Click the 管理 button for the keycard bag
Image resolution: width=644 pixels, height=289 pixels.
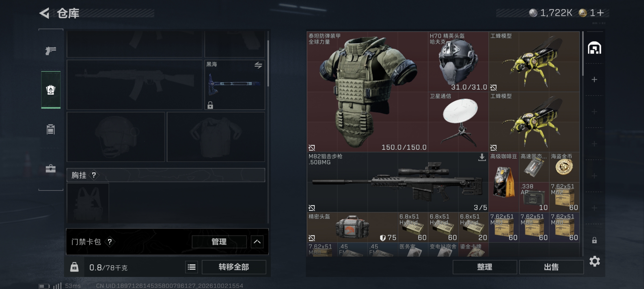coord(219,242)
